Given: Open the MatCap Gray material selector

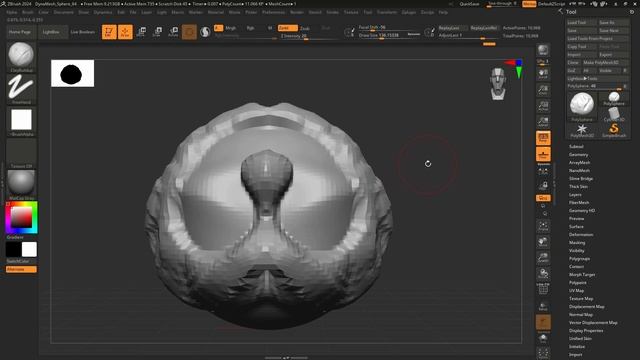Looking at the screenshot, I should [21, 184].
